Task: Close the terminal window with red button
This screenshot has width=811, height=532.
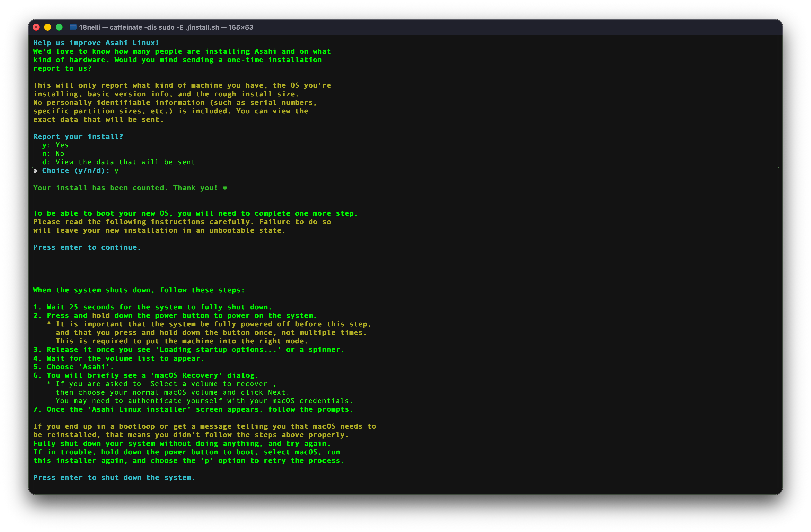Action: (x=36, y=27)
